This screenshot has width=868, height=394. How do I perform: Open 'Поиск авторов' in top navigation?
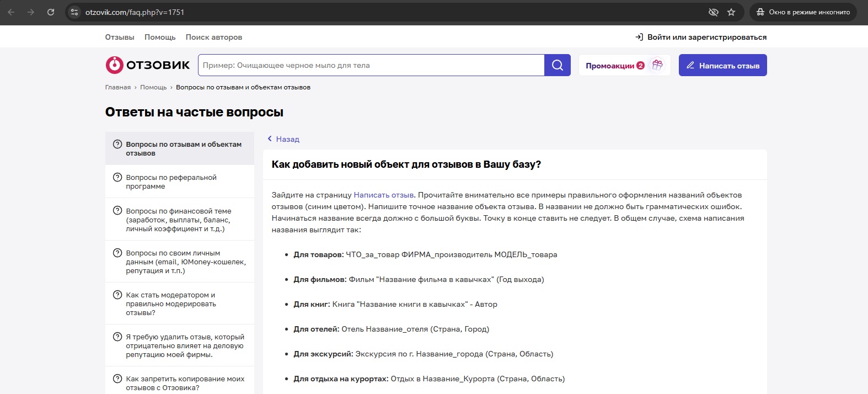pyautogui.click(x=213, y=37)
